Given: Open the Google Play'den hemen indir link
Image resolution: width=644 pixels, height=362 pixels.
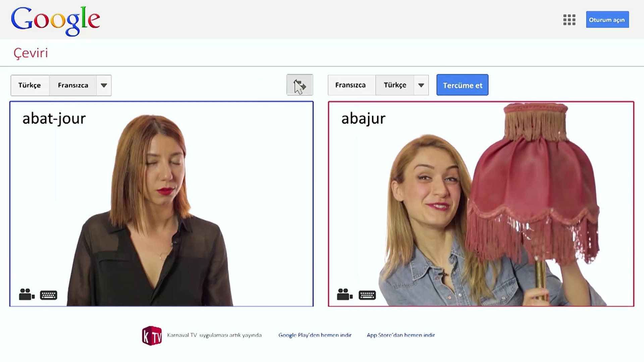Looking at the screenshot, I should tap(315, 335).
